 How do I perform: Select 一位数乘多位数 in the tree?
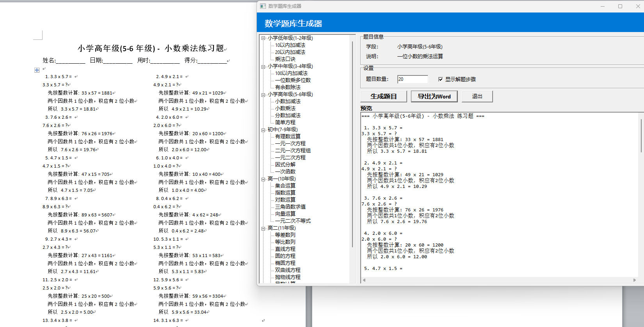coord(293,80)
